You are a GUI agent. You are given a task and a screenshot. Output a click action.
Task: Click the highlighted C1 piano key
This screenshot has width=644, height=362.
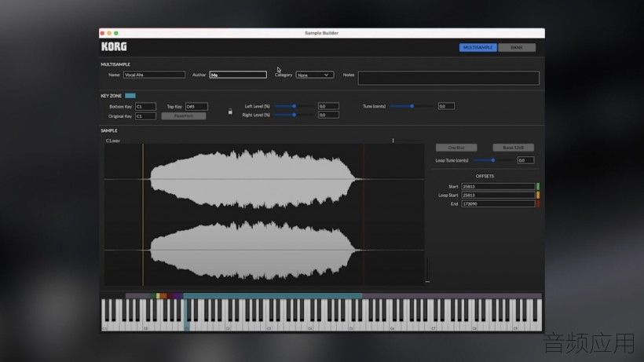(x=187, y=315)
